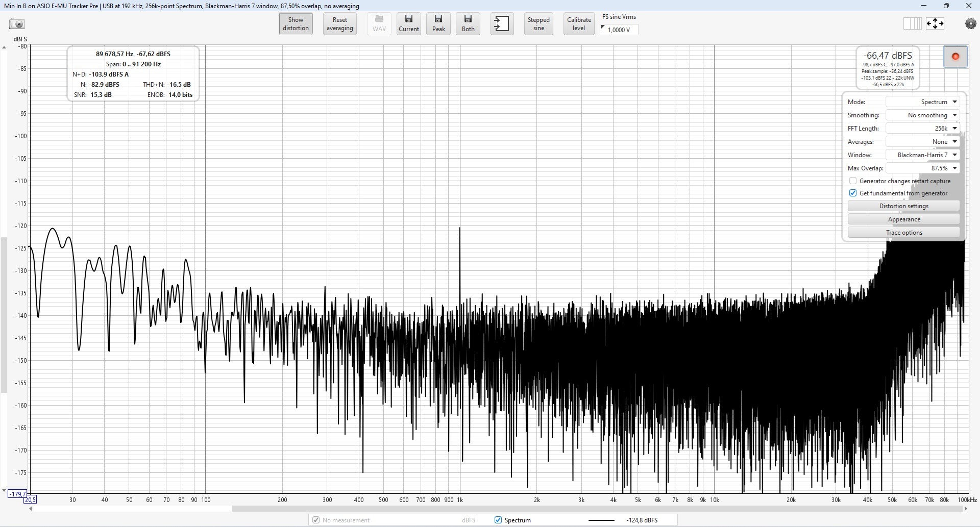Click the vertical axis scrollbar thumb
This screenshot has height=527, width=980.
click(4, 315)
